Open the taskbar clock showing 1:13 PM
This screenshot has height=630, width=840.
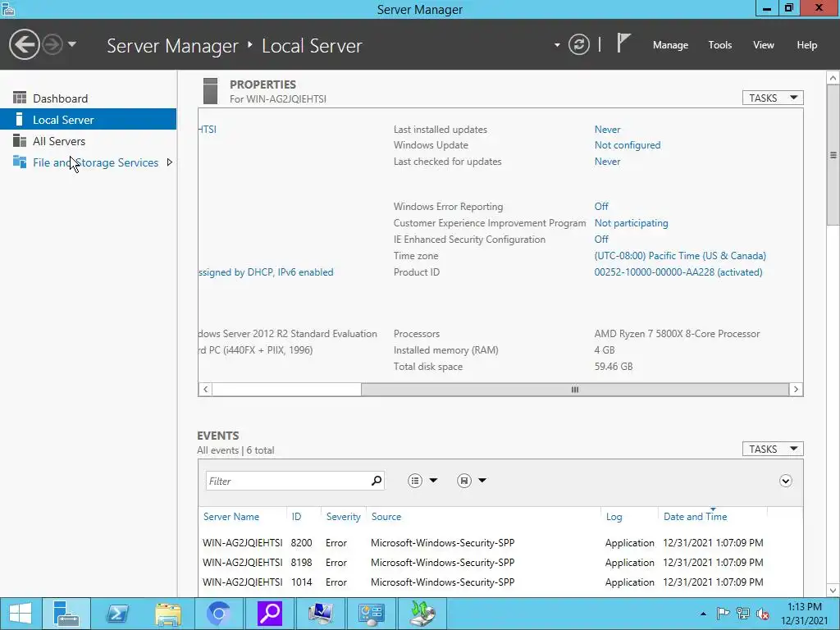[x=804, y=614]
